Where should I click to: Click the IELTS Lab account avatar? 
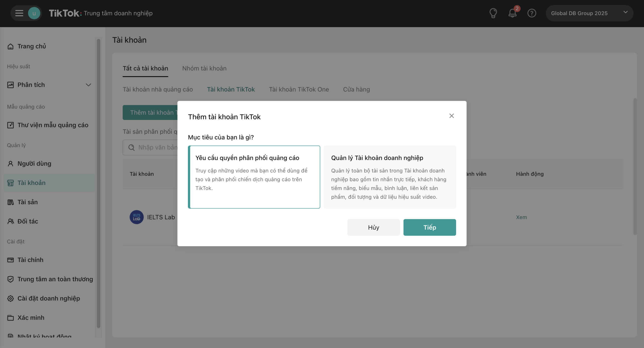(137, 217)
